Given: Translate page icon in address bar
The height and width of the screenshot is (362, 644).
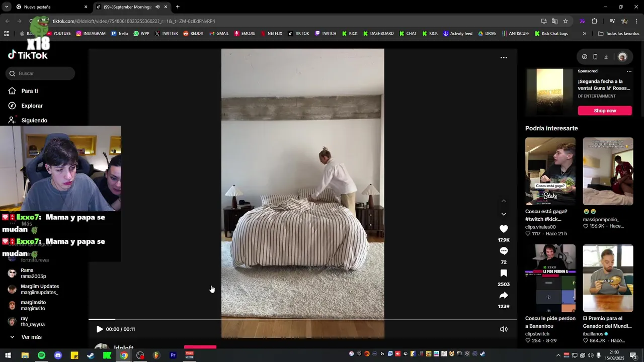Looking at the screenshot, I should (x=554, y=21).
